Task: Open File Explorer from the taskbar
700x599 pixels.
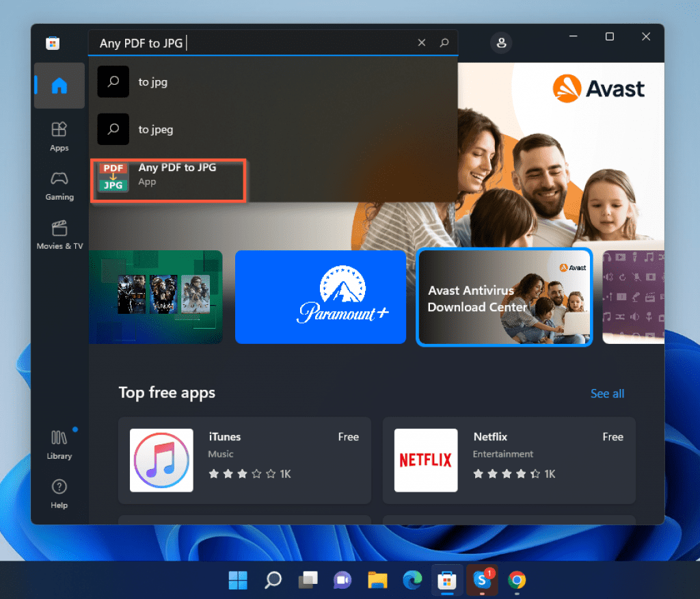Action: 377,581
